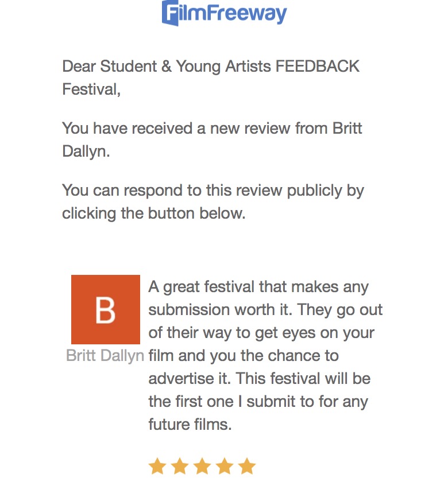This screenshot has height=501, width=448.
Task: Click the final 'future films.' review line
Action: coord(190,425)
